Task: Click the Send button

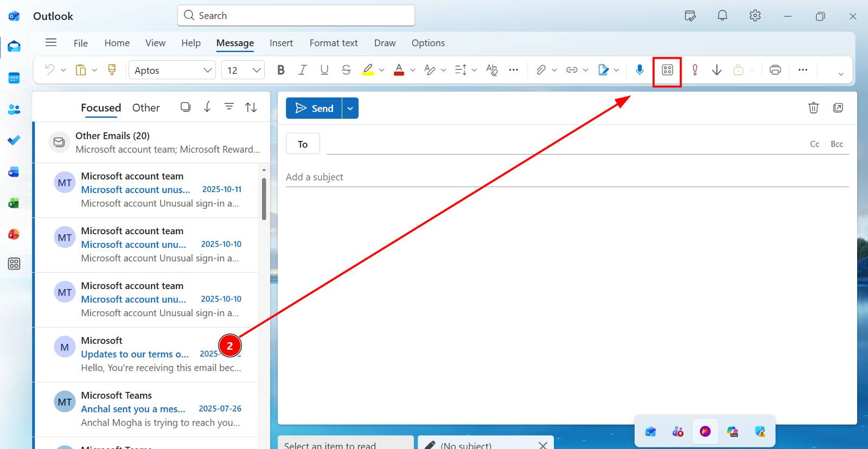Action: [x=314, y=108]
